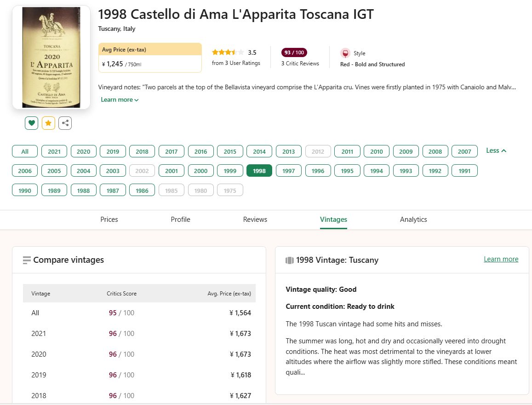
Task: Select the 2004 vintage pill
Action: click(x=84, y=171)
